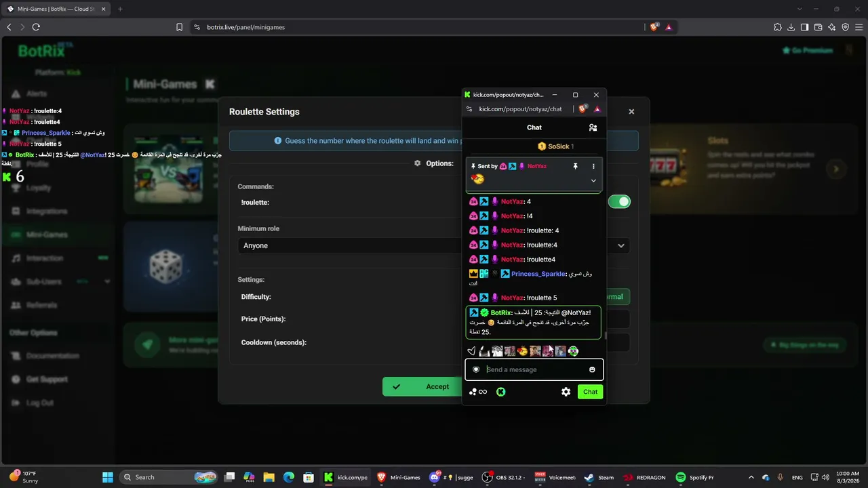Image resolution: width=868 pixels, height=488 pixels.
Task: Open Mini-Games in the BotRix sidebar
Action: (x=47, y=235)
